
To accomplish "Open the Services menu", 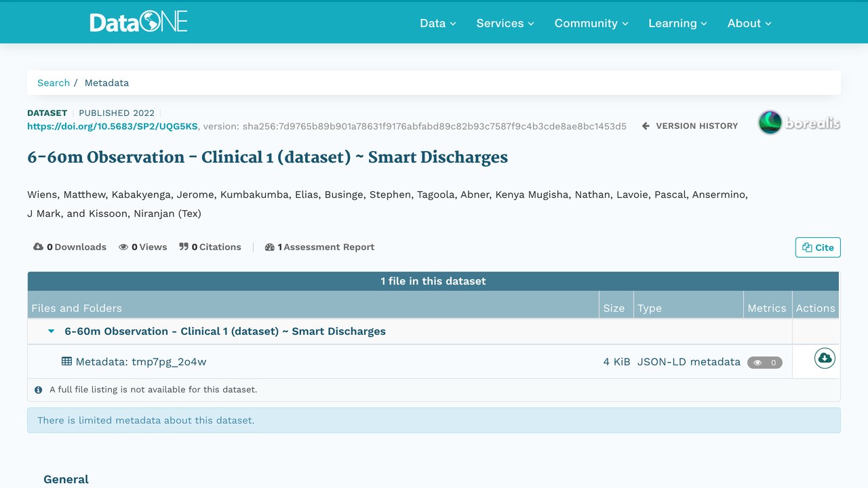I will click(x=505, y=23).
